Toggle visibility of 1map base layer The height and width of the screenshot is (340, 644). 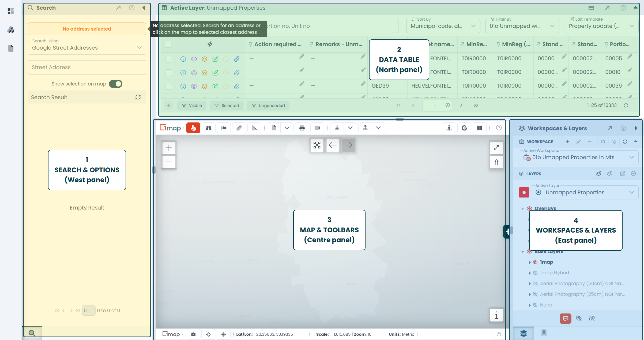click(535, 262)
